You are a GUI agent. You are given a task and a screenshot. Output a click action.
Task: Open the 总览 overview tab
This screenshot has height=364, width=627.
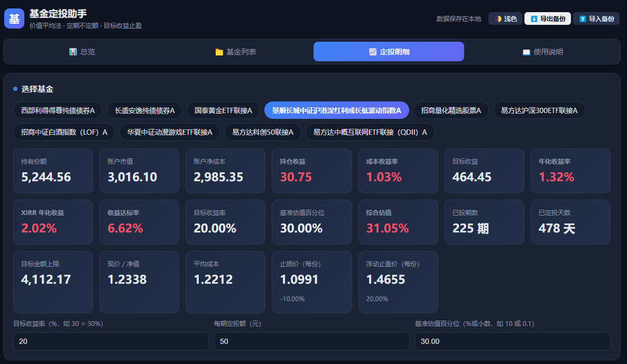click(x=82, y=52)
